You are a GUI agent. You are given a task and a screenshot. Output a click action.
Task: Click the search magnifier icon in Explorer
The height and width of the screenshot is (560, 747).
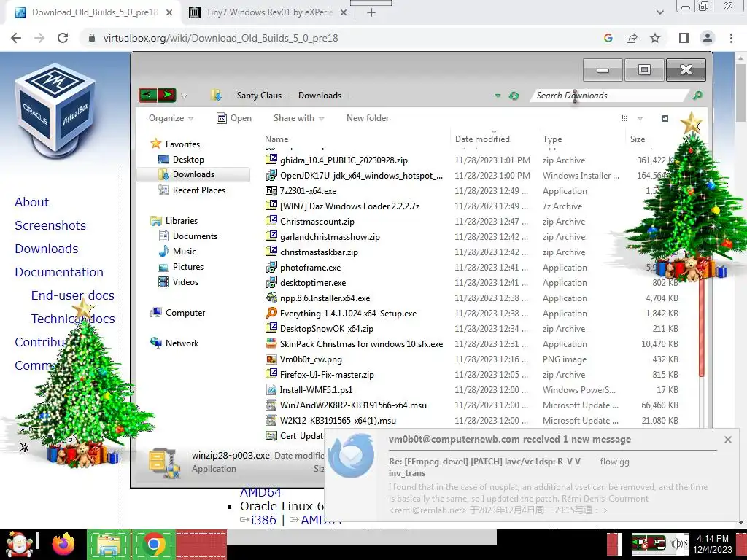click(697, 96)
